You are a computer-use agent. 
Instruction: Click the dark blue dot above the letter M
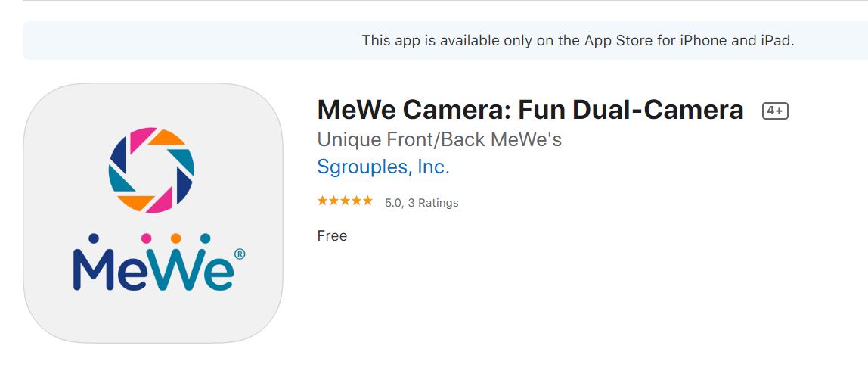(94, 238)
